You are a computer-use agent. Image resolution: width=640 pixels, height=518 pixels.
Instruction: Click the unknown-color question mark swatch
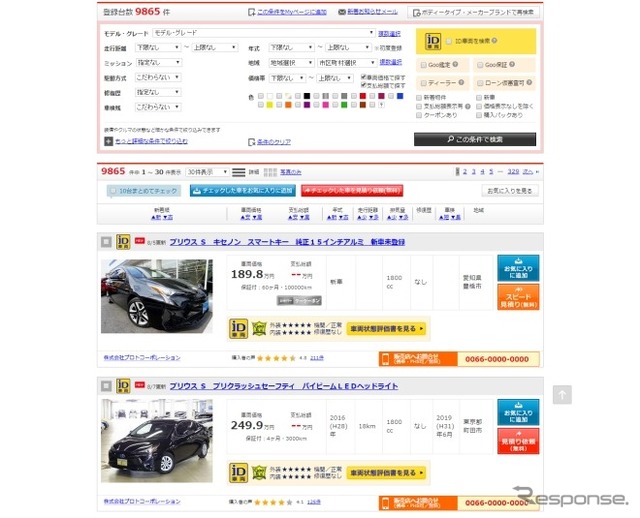point(381,105)
